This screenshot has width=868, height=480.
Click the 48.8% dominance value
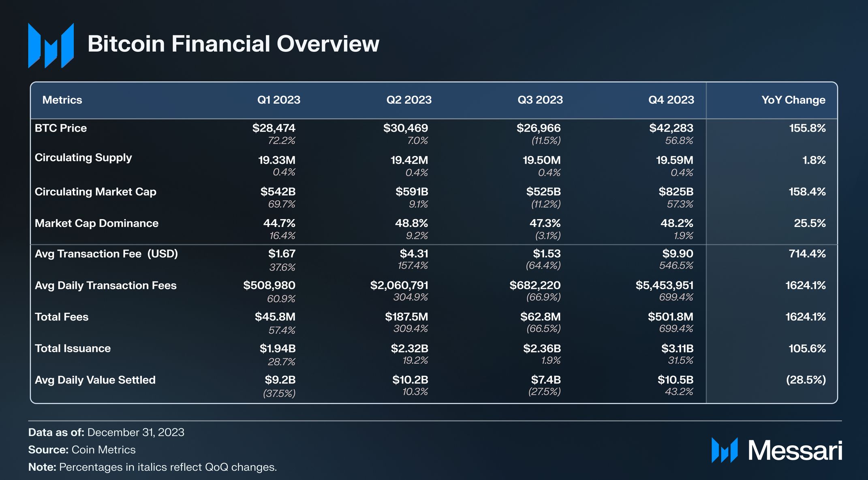[412, 223]
